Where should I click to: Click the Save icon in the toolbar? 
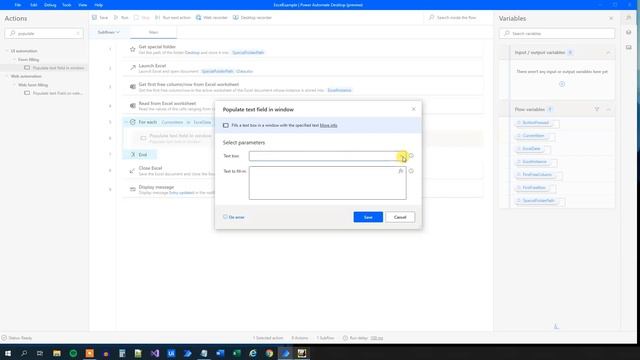tap(95, 18)
